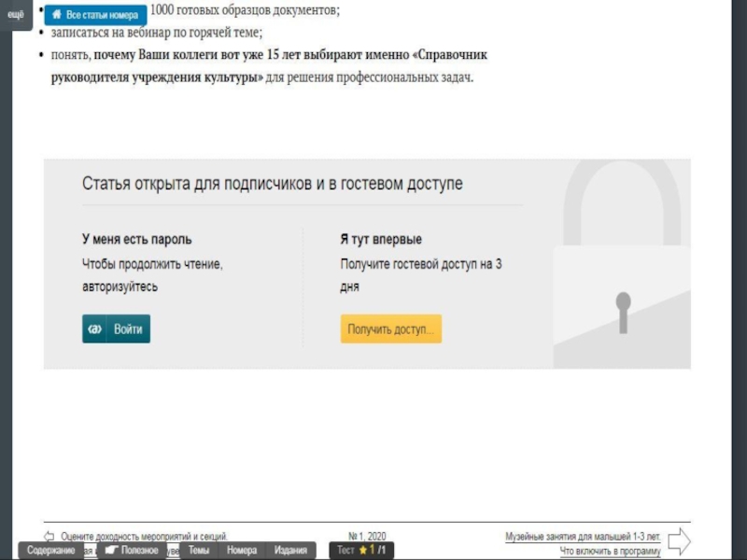Open the 'Полезное' tab in bottom bar
This screenshot has width=747, height=560.
click(132, 551)
